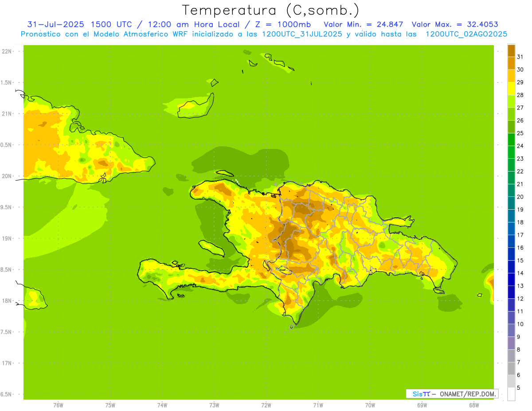Click the orange colorbar swatch between 30 and 31
Viewport: 532px width, 411px height.
pos(511,63)
